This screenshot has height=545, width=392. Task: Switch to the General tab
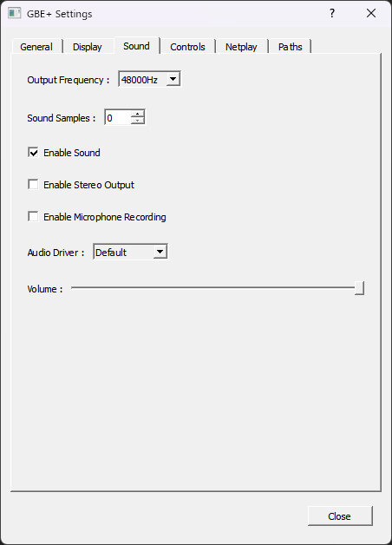pyautogui.click(x=36, y=47)
